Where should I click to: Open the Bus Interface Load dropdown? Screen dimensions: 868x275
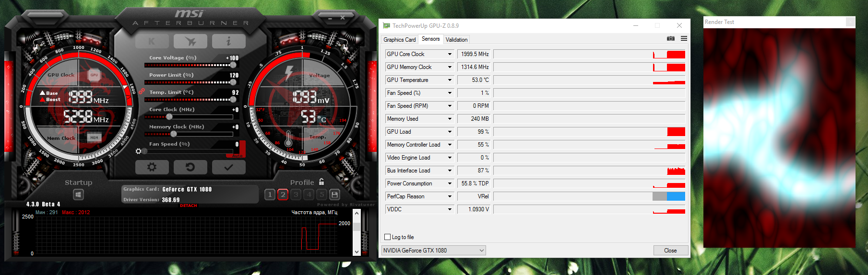coord(450,171)
